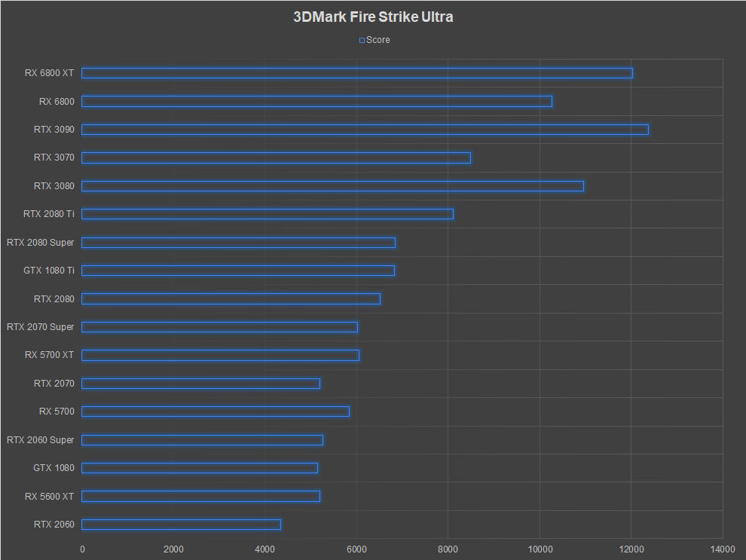
Task: Select the RTX 3070 label
Action: pyautogui.click(x=54, y=158)
